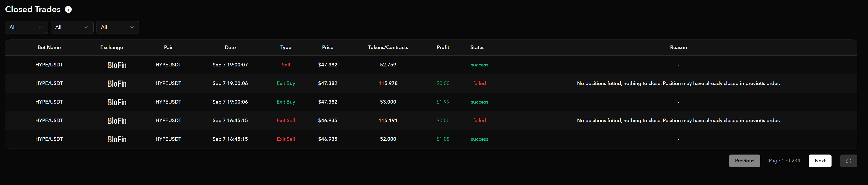Click the Reason column header

[678, 48]
